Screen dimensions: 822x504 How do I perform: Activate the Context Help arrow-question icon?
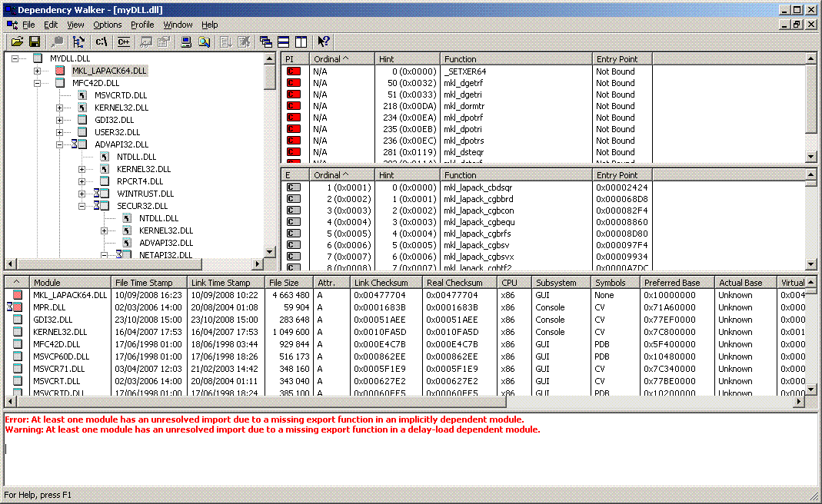point(324,41)
